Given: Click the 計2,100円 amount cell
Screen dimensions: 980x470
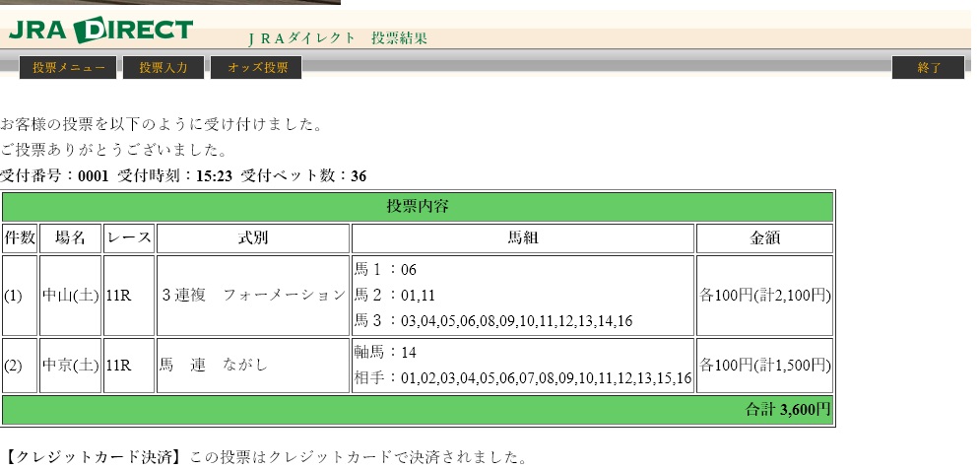Looking at the screenshot, I should tap(764, 296).
